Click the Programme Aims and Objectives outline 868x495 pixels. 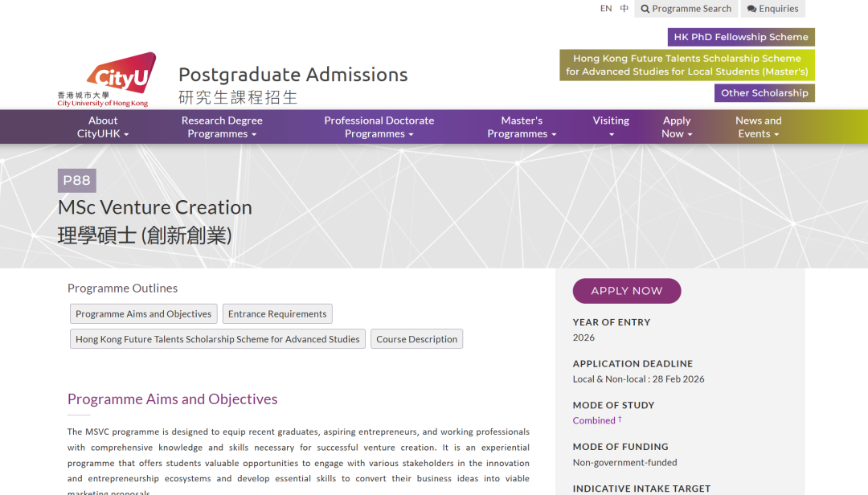(143, 313)
